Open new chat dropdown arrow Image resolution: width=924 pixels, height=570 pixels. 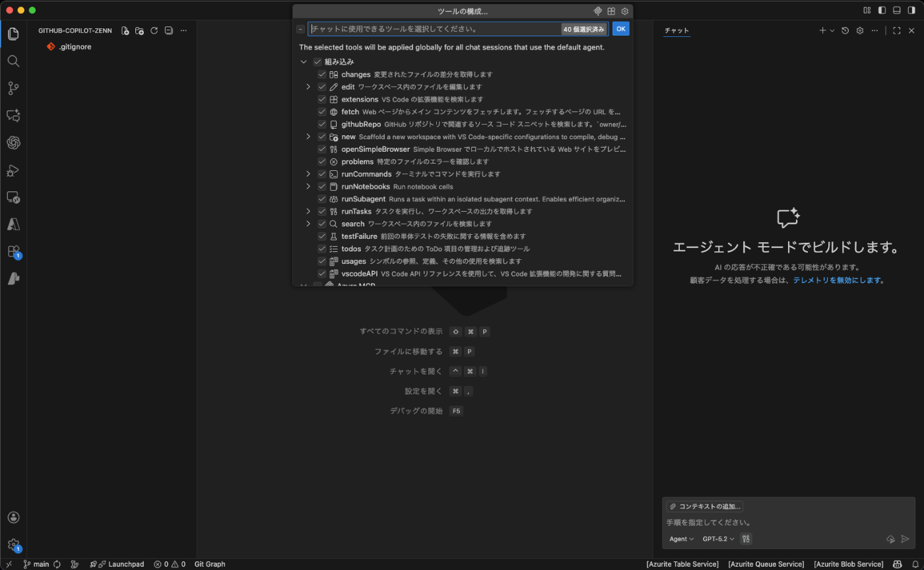(832, 30)
